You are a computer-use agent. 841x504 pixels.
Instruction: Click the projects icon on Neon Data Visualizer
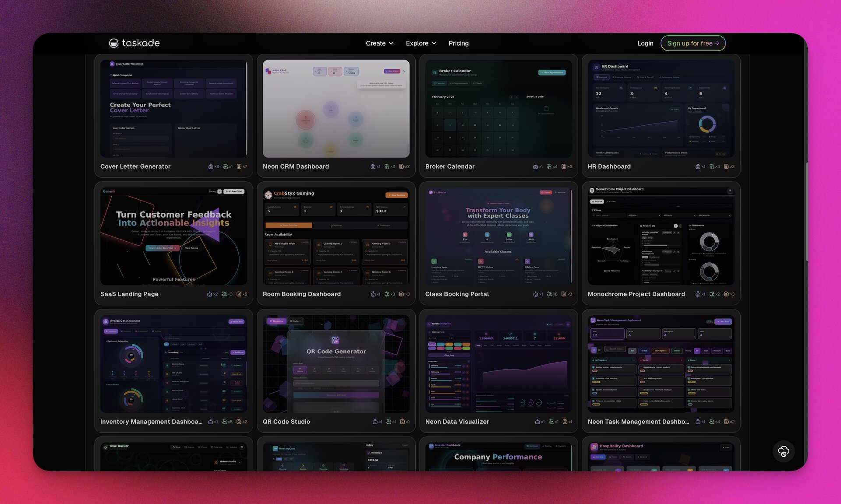pos(565,422)
